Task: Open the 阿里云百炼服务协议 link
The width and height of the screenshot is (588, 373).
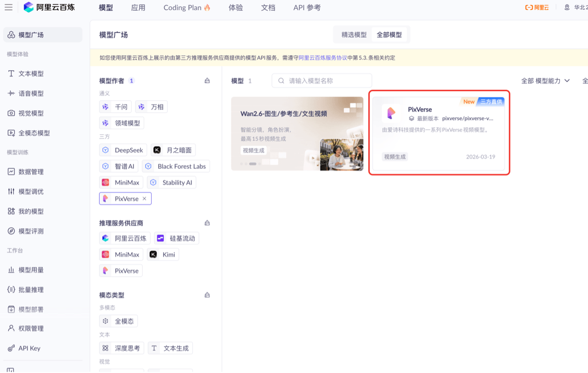Action: click(323, 58)
